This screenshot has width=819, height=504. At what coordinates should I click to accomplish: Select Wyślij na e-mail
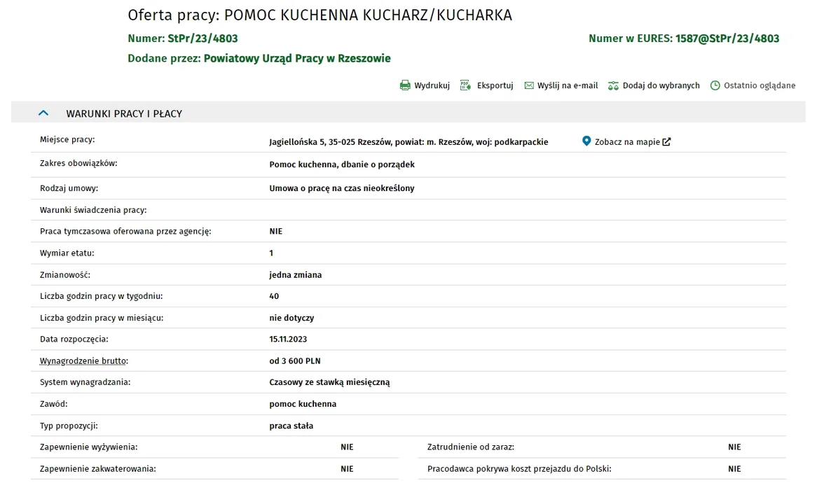tap(567, 85)
